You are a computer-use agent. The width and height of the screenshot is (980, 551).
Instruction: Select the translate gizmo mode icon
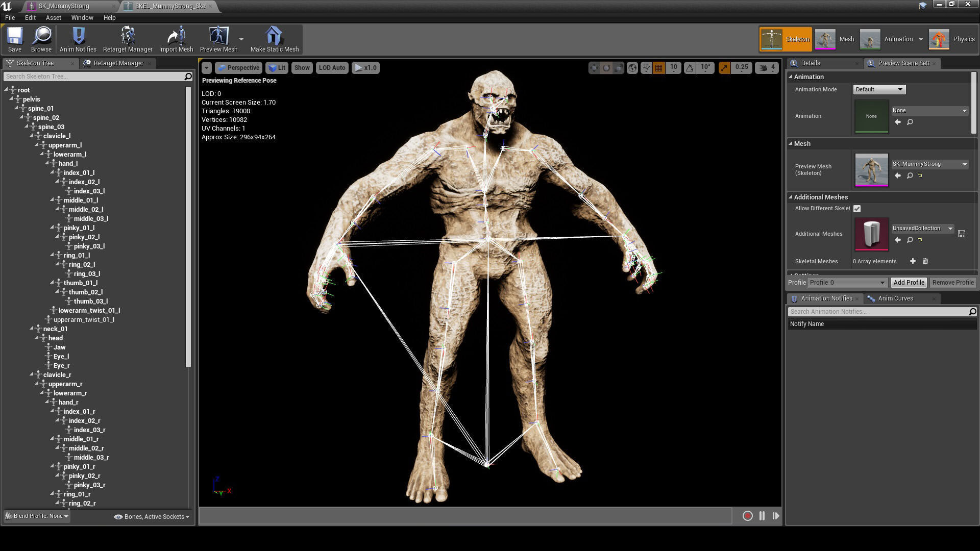(x=594, y=68)
